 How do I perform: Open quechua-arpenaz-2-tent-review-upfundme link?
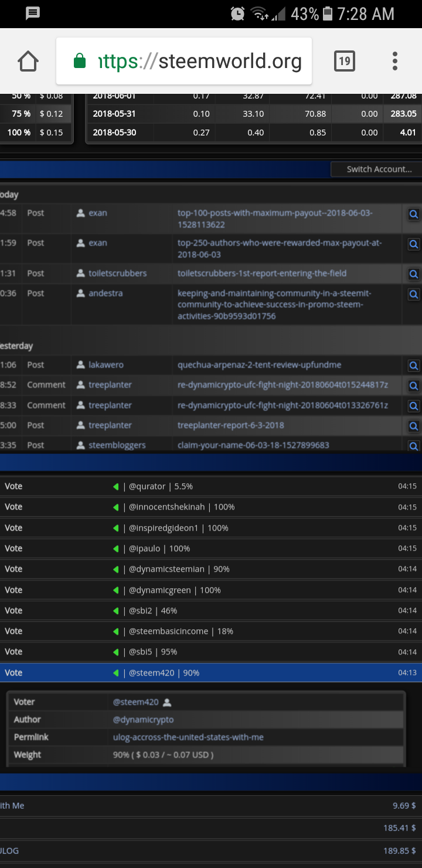click(259, 365)
